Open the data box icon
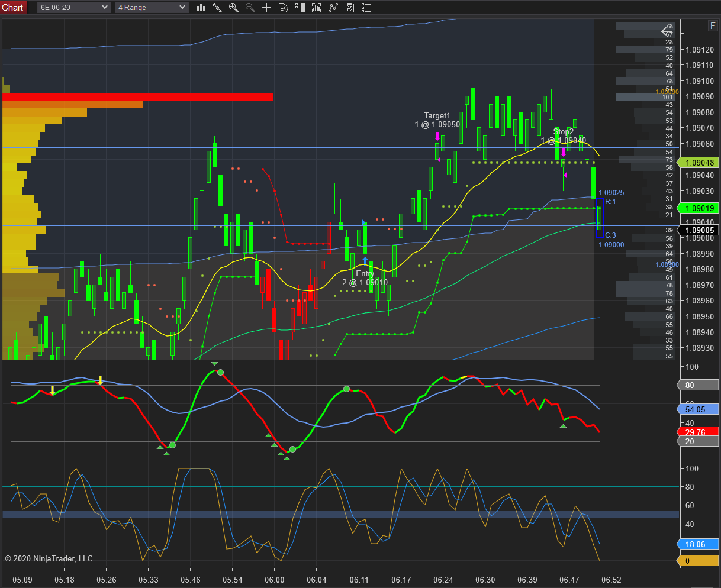Screen dimensions: 721x588 click(x=284, y=8)
